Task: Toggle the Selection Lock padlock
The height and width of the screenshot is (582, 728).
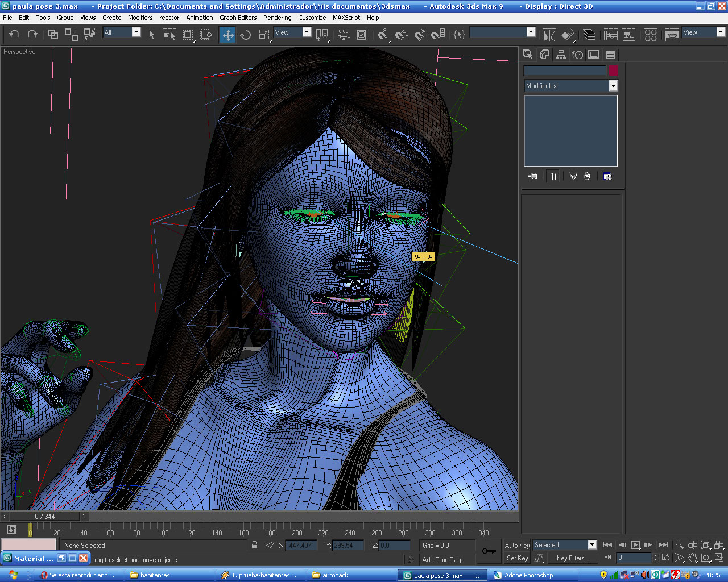Action: (254, 545)
